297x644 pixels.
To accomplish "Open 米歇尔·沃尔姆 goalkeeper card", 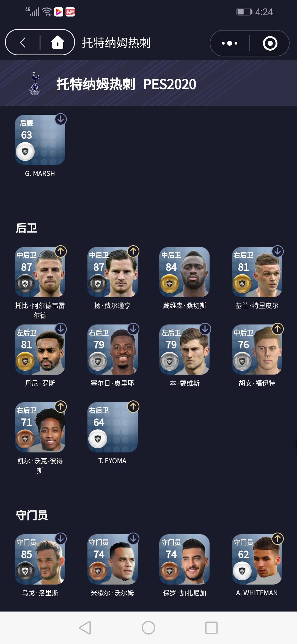I will point(112,559).
